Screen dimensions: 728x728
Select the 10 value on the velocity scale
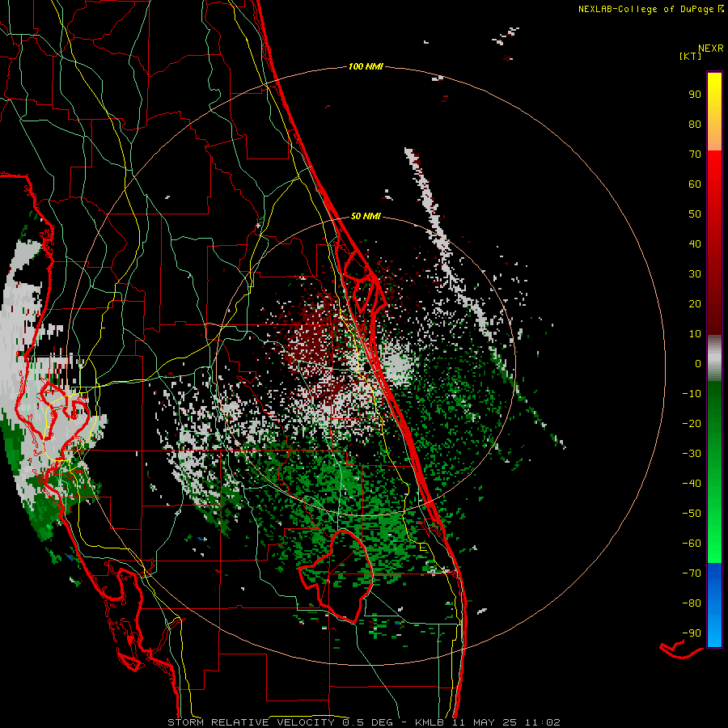point(695,334)
